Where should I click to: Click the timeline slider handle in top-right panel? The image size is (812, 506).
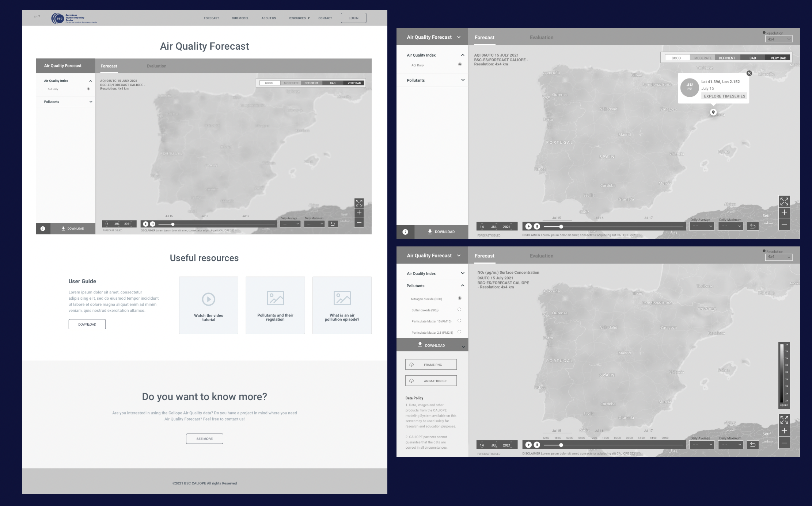coord(561,227)
